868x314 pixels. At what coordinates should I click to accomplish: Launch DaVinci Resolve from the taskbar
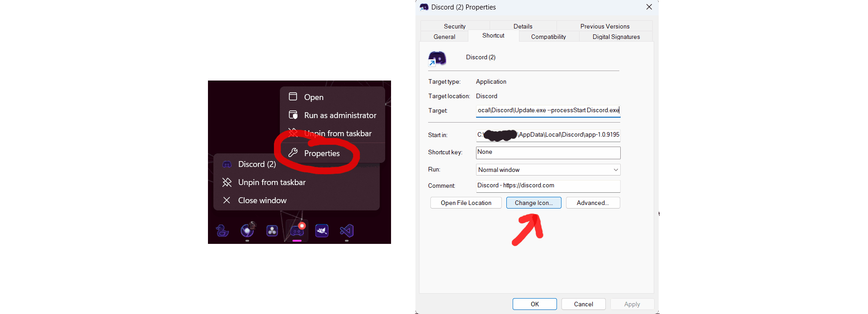pyautogui.click(x=272, y=231)
